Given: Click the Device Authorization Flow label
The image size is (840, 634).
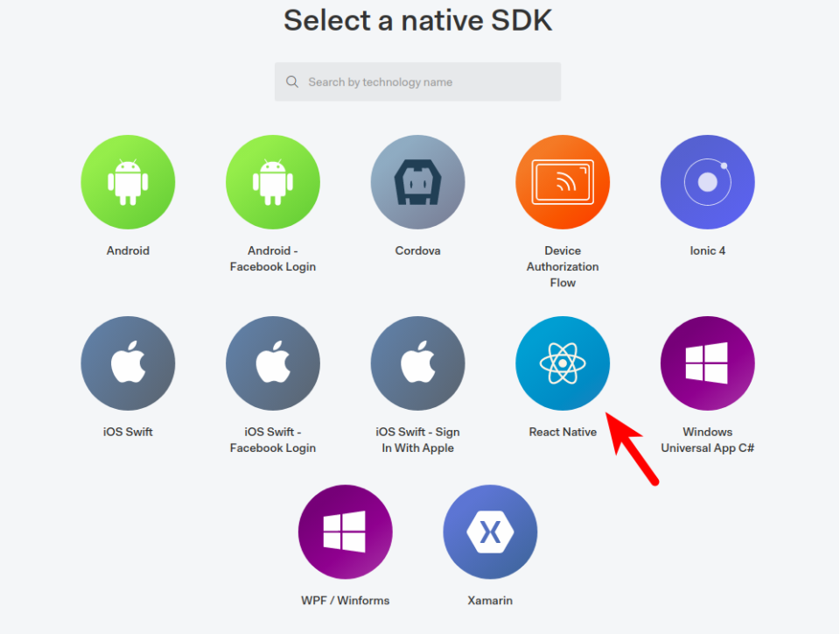Looking at the screenshot, I should 563,267.
